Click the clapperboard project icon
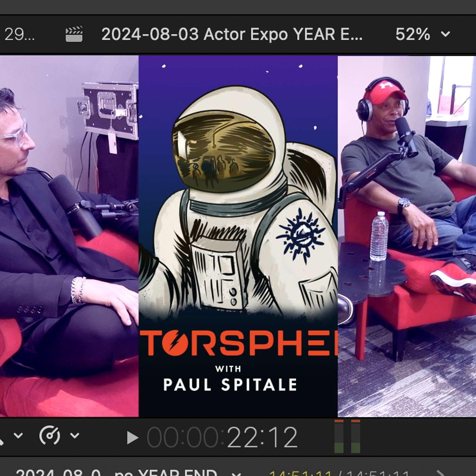This screenshot has width=476, height=476. 74,34
